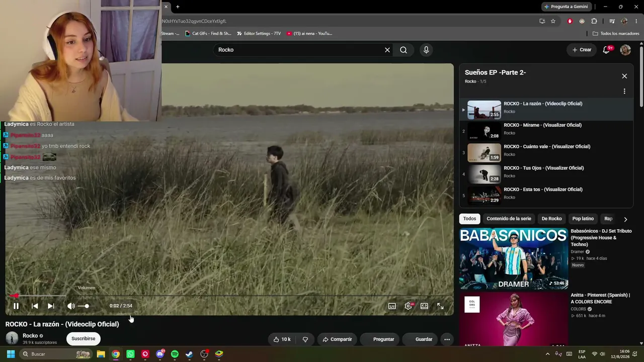
Task: Select the Todos filter chip
Action: point(469,219)
